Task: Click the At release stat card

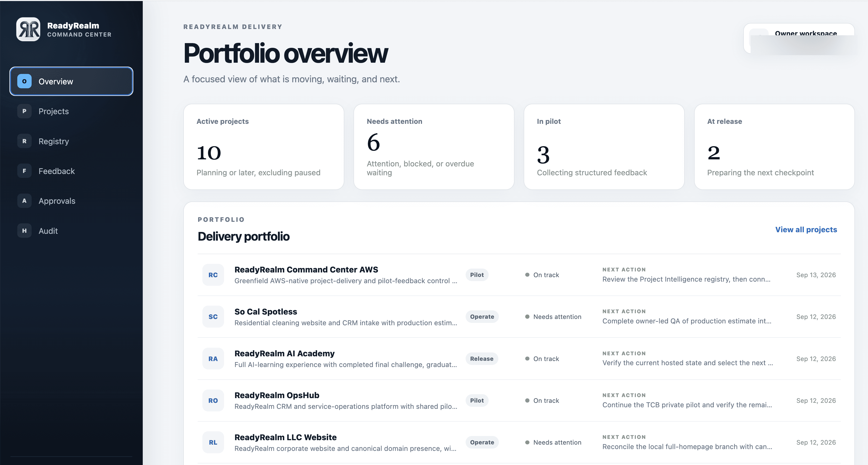Action: click(x=774, y=147)
